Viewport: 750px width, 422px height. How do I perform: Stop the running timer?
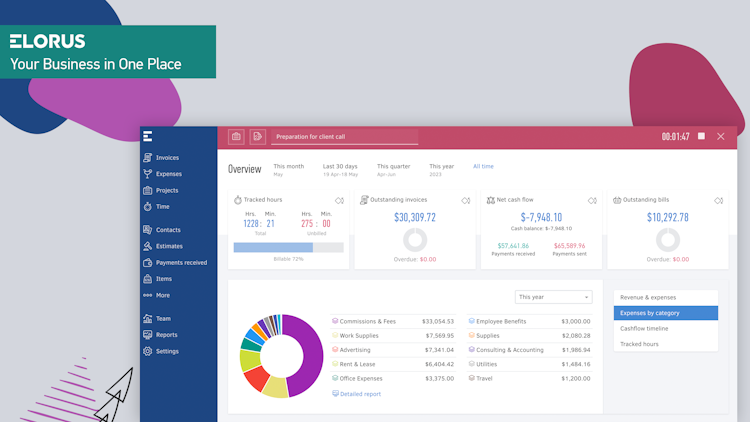[701, 136]
